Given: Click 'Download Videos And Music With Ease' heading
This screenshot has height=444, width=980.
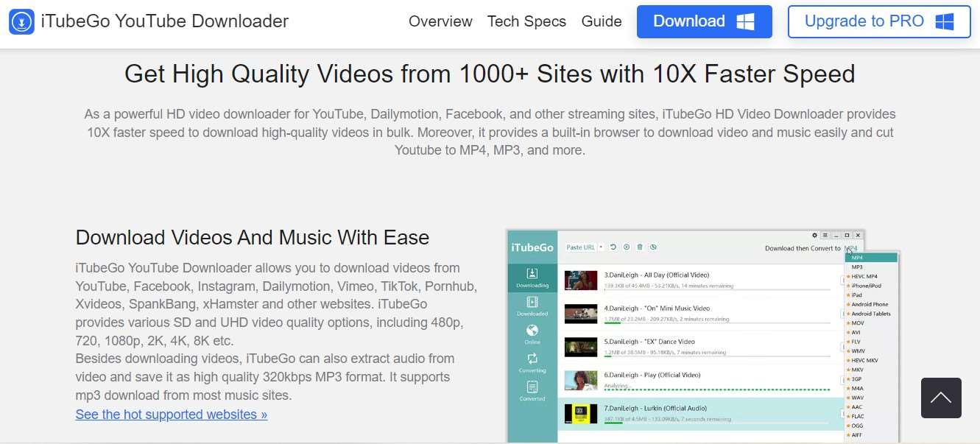Looking at the screenshot, I should tap(253, 237).
